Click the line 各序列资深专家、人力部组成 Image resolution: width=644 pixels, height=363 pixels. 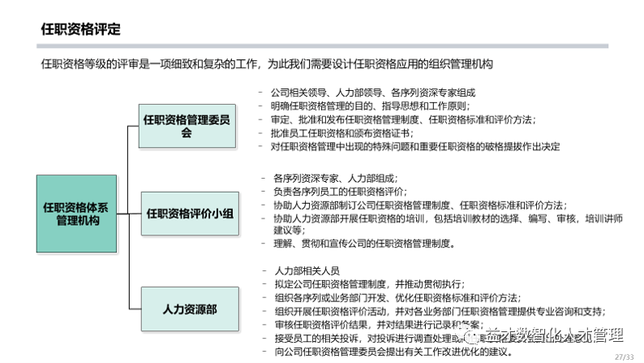coord(336,179)
